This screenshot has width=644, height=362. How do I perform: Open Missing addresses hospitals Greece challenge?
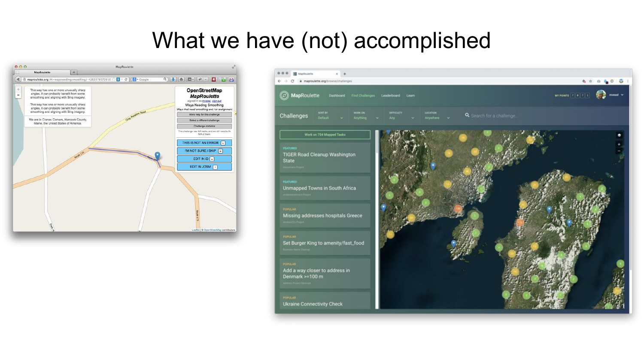325,216
